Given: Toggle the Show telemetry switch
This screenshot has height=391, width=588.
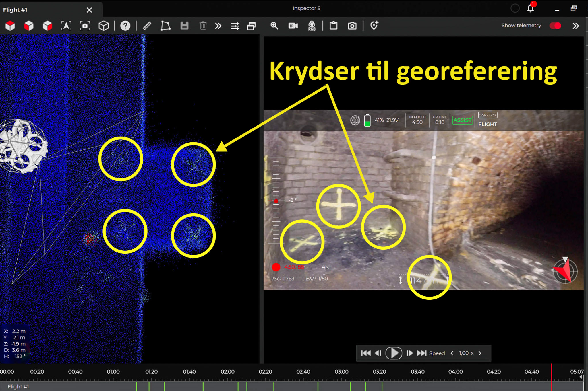Looking at the screenshot, I should (555, 26).
